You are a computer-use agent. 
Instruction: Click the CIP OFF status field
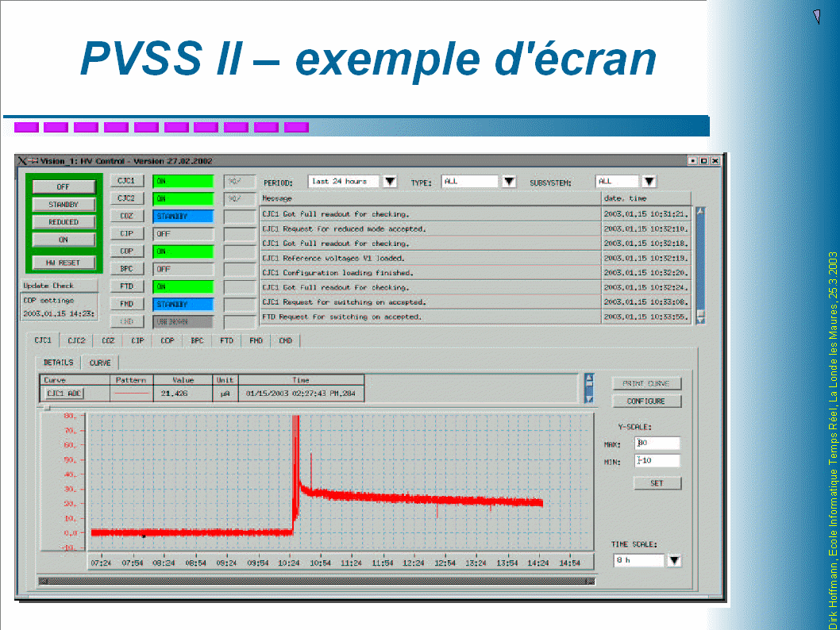[x=183, y=234]
